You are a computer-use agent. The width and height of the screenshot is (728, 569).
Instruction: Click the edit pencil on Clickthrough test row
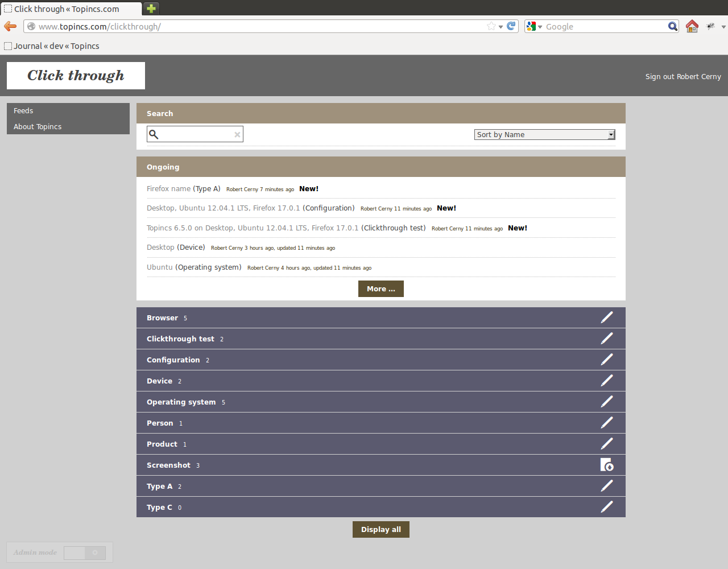[607, 339]
